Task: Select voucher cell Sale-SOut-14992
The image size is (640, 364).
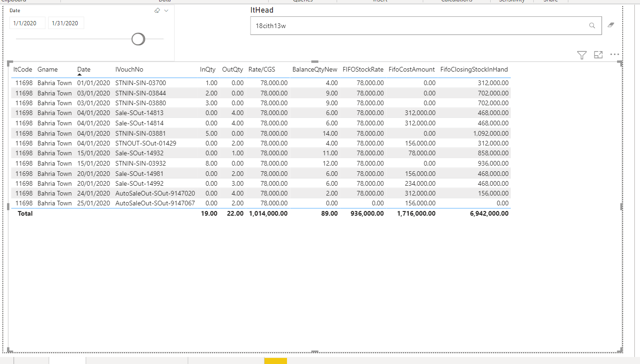Action: point(140,183)
